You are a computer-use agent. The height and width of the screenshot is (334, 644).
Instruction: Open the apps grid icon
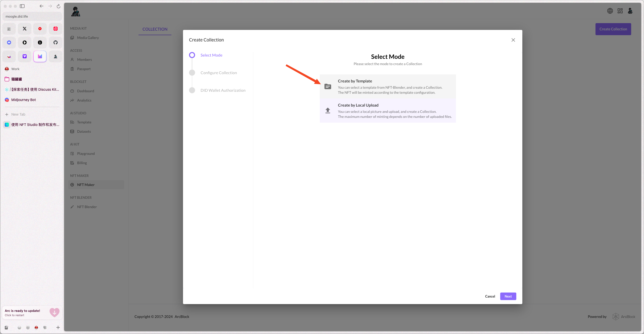coord(620,11)
